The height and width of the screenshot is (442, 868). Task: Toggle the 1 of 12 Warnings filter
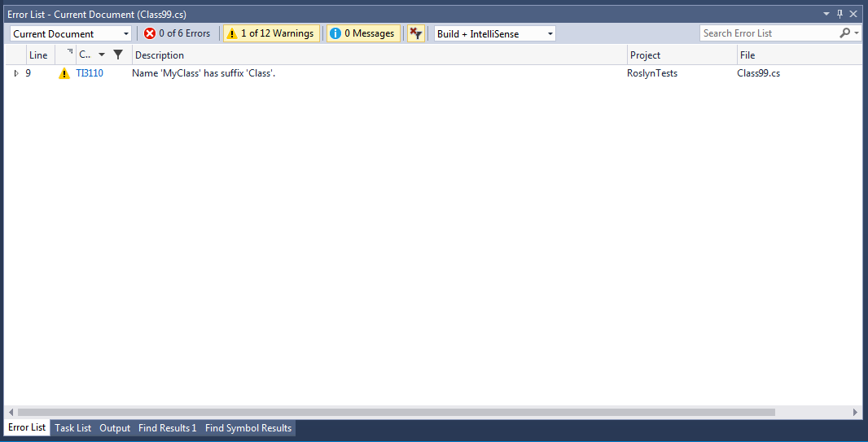[x=271, y=33]
